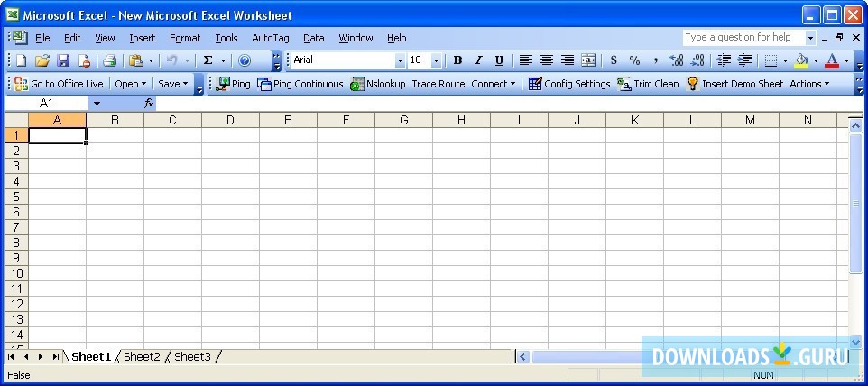Screen dimensions: 868x386
Task: Click the Undo arrow icon
Action: coord(171,60)
